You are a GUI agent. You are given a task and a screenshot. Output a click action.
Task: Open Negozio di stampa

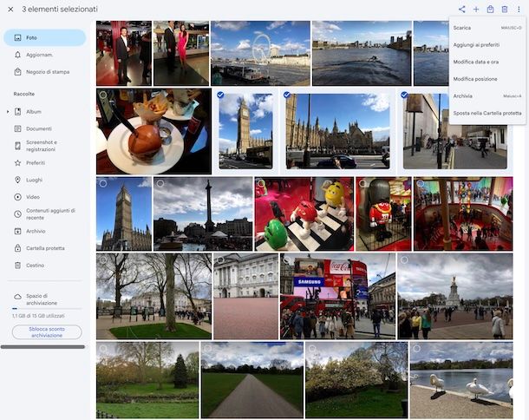(44, 72)
